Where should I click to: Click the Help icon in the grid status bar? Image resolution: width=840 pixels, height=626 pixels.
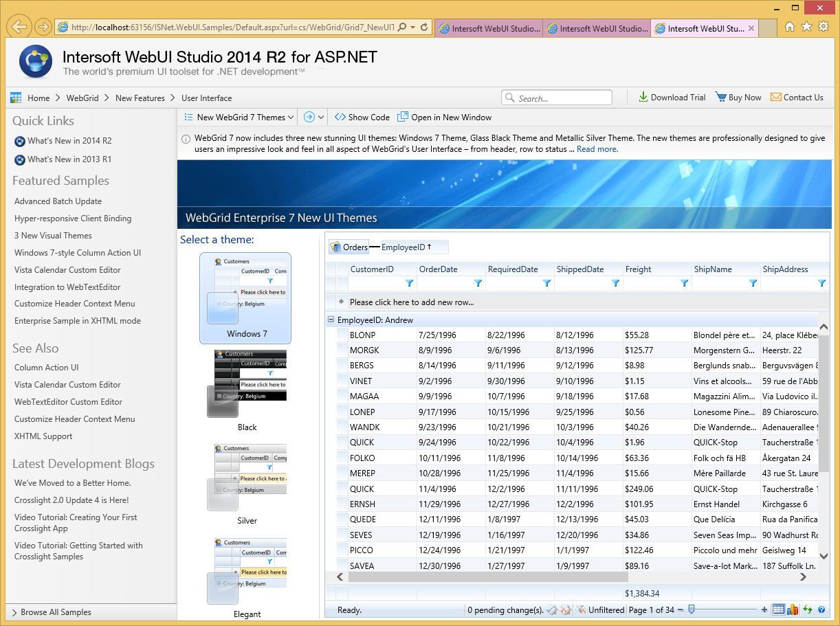pyautogui.click(x=820, y=610)
